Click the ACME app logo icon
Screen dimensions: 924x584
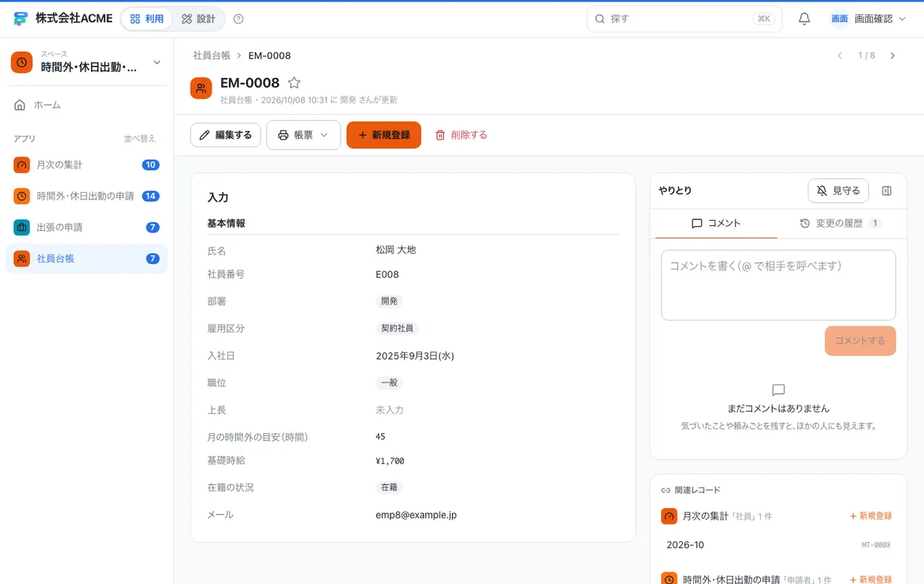point(21,19)
